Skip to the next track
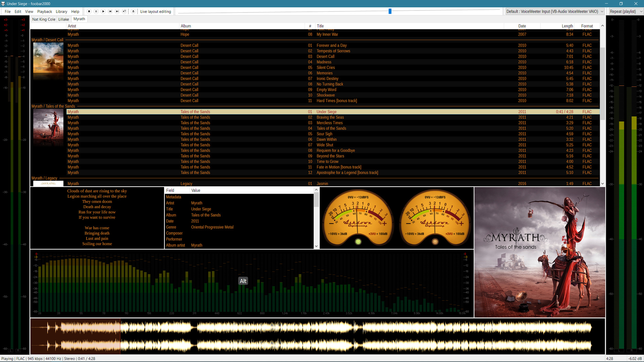 [117, 11]
